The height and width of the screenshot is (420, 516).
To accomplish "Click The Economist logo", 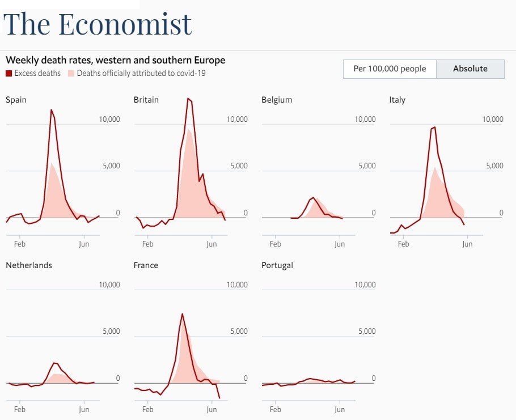I will [x=98, y=24].
